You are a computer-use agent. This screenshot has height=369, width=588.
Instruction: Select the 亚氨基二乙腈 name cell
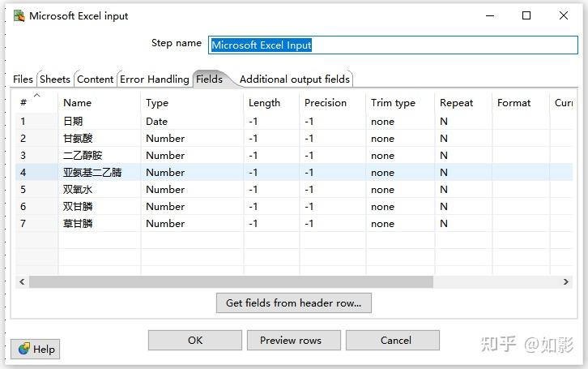(100, 172)
